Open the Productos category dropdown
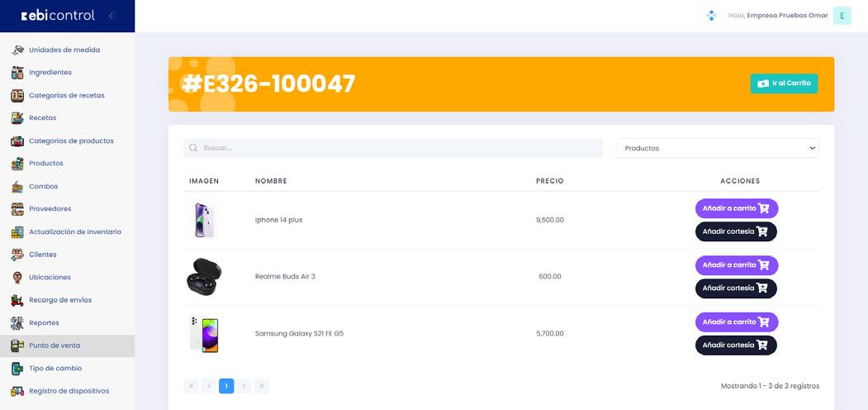Viewport: 868px width, 410px height. click(718, 148)
